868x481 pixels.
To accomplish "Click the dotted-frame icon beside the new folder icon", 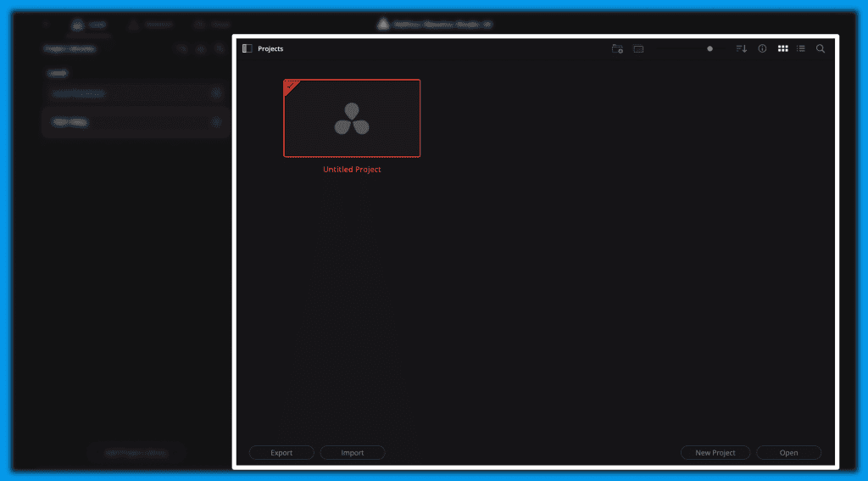I will click(x=638, y=48).
